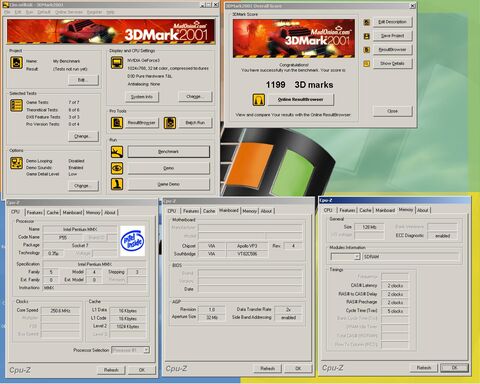Click the Edit Description button
The width and height of the screenshot is (480, 384).
(x=392, y=22)
